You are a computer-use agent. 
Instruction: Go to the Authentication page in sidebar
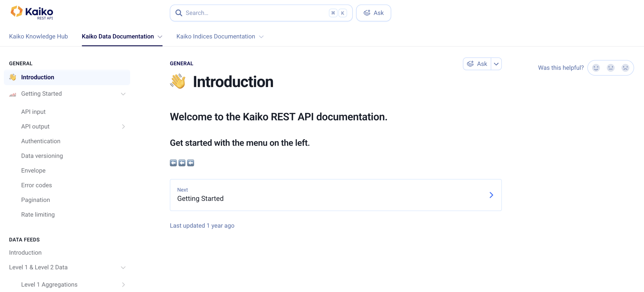(x=41, y=141)
